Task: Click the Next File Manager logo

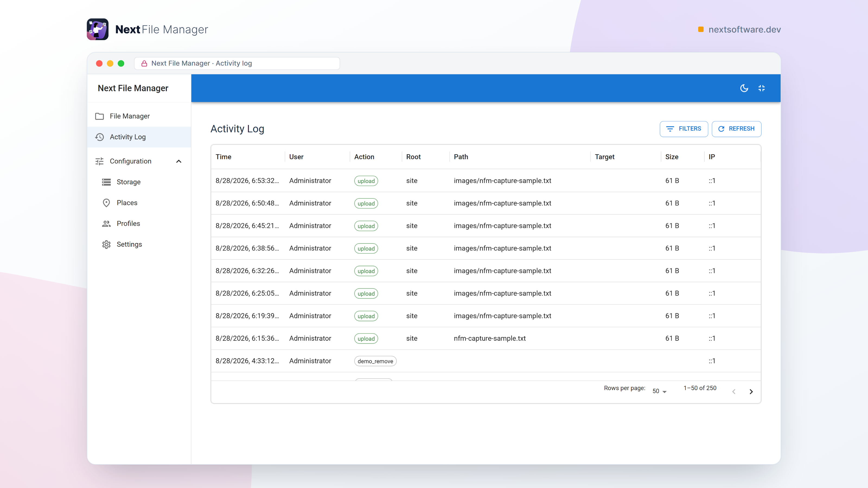Action: point(97,29)
